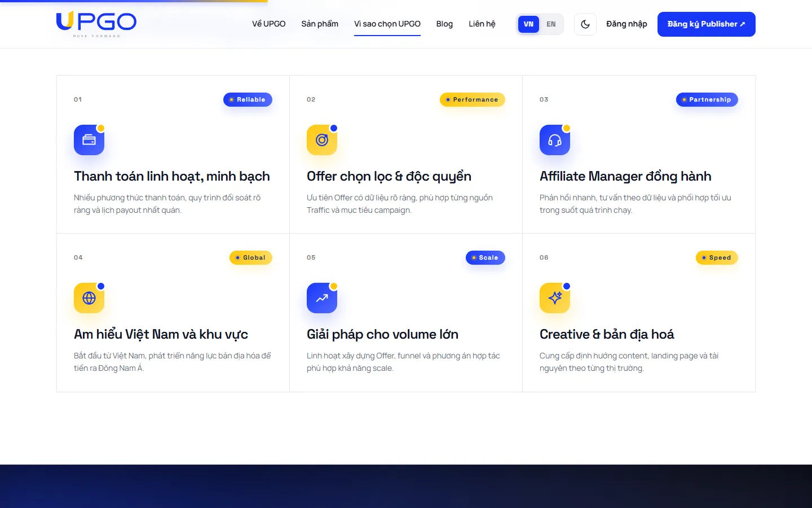The width and height of the screenshot is (812, 508).
Task: Click the heading Creative & bản địa hoá
Action: click(x=607, y=334)
